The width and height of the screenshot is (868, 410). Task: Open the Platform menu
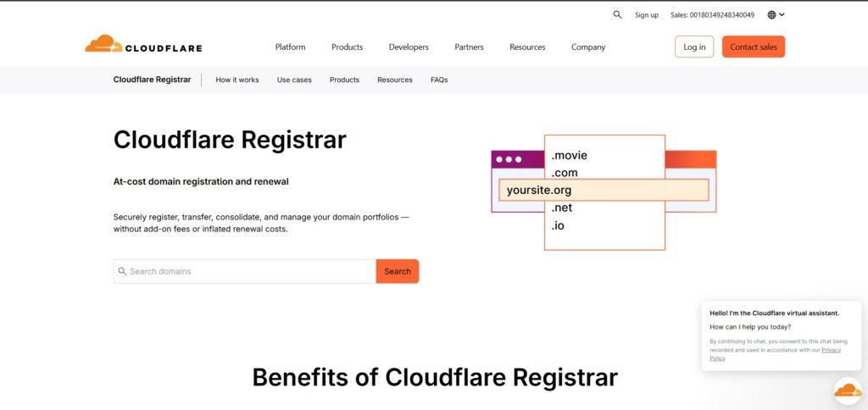pos(290,47)
